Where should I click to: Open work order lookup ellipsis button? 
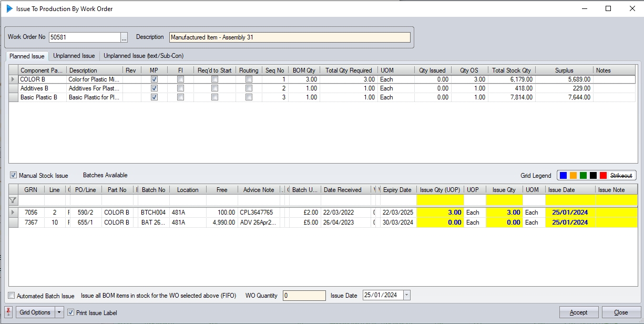[x=124, y=37]
